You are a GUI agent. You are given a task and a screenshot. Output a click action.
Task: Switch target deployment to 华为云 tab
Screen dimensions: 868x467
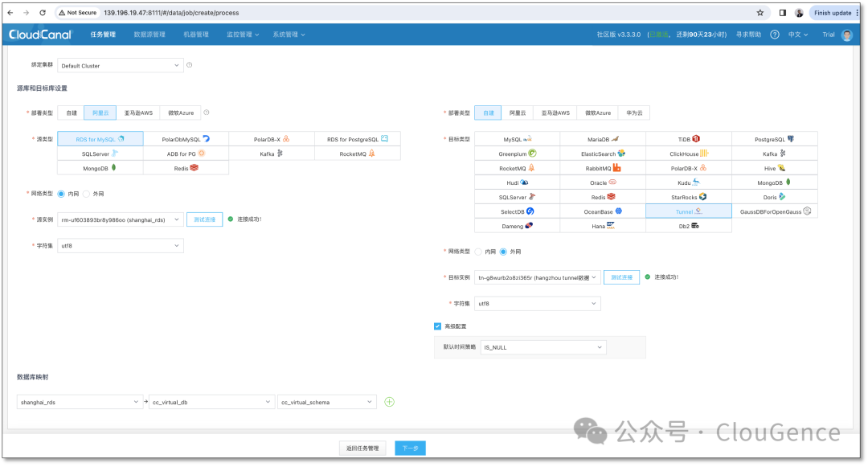point(634,113)
